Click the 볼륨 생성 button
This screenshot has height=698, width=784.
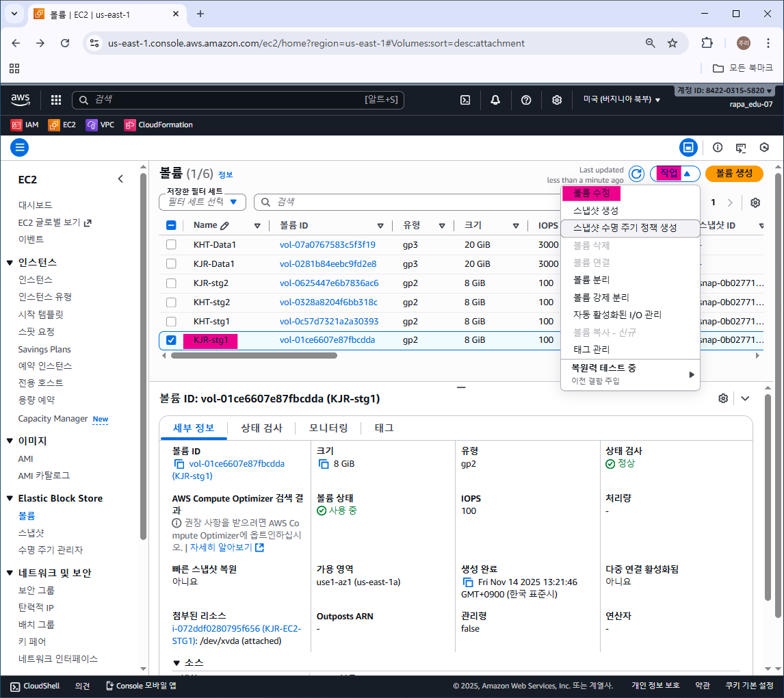(x=734, y=174)
